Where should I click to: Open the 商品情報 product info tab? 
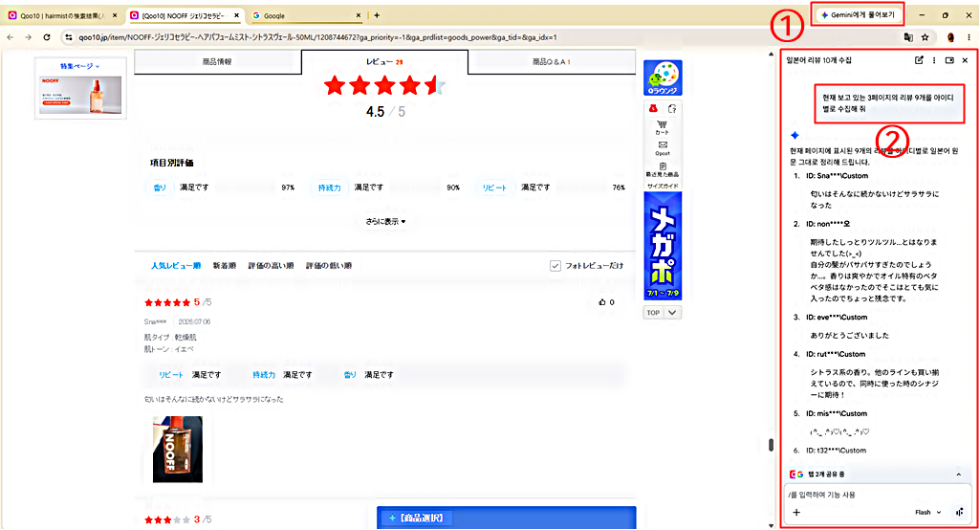tap(217, 62)
